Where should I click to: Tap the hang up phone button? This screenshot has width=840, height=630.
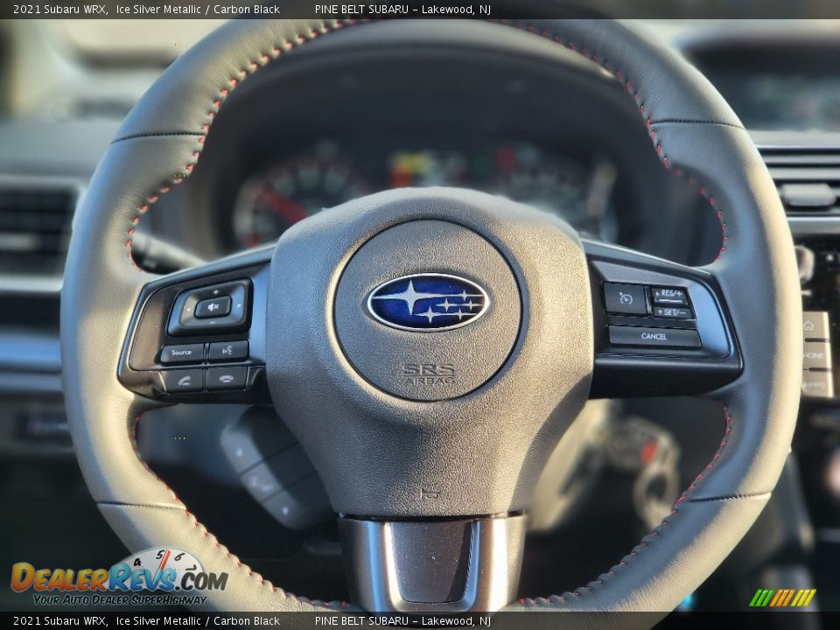pos(227,378)
